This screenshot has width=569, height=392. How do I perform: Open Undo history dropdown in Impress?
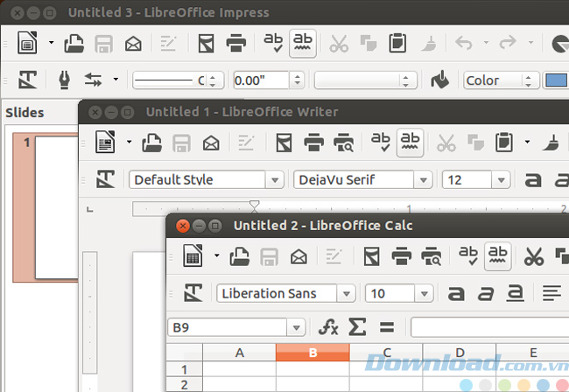point(486,43)
